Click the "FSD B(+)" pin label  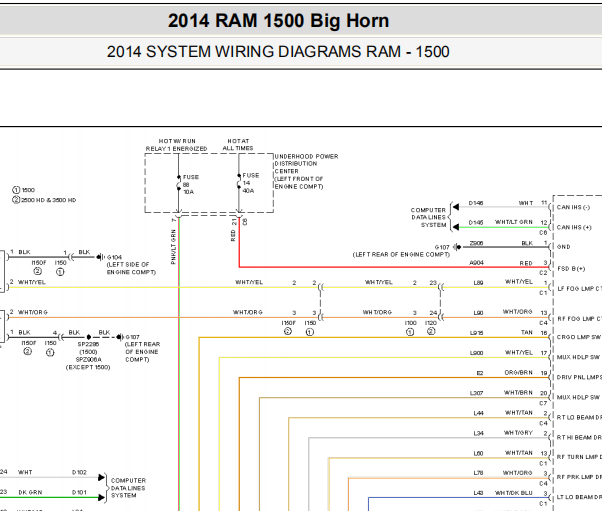(571, 269)
